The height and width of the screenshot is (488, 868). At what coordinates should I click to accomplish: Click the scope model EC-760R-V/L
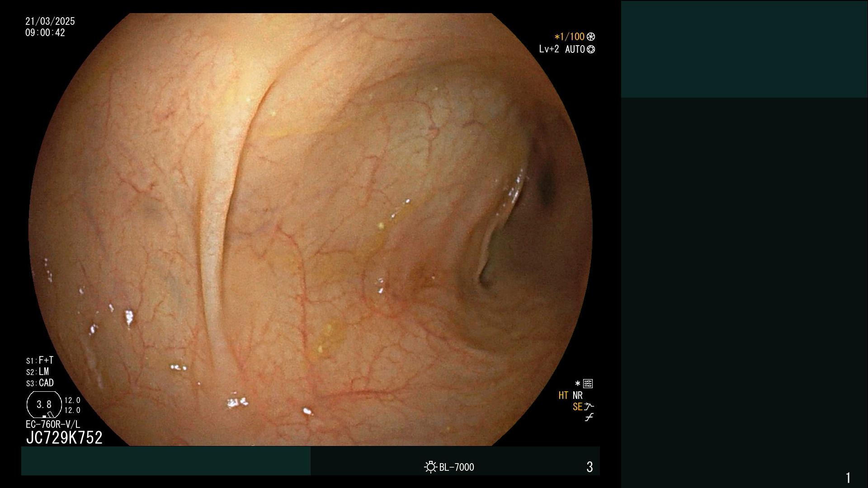pyautogui.click(x=53, y=424)
